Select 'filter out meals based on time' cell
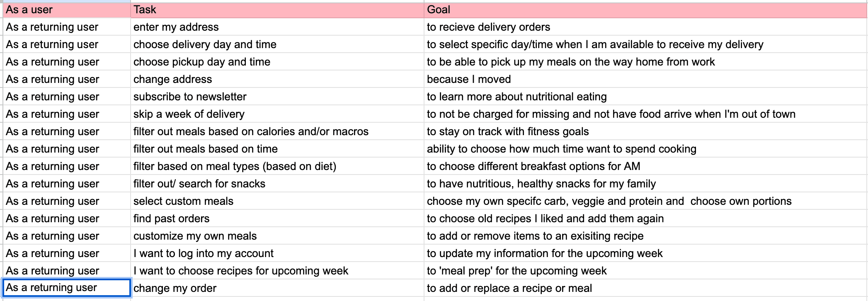The height and width of the screenshot is (301, 868). point(277,149)
